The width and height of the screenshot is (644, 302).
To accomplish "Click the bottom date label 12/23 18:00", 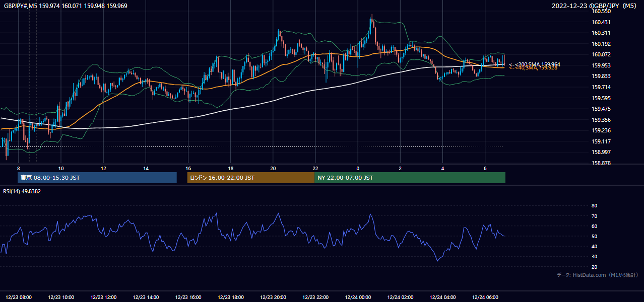I will coord(231,297).
